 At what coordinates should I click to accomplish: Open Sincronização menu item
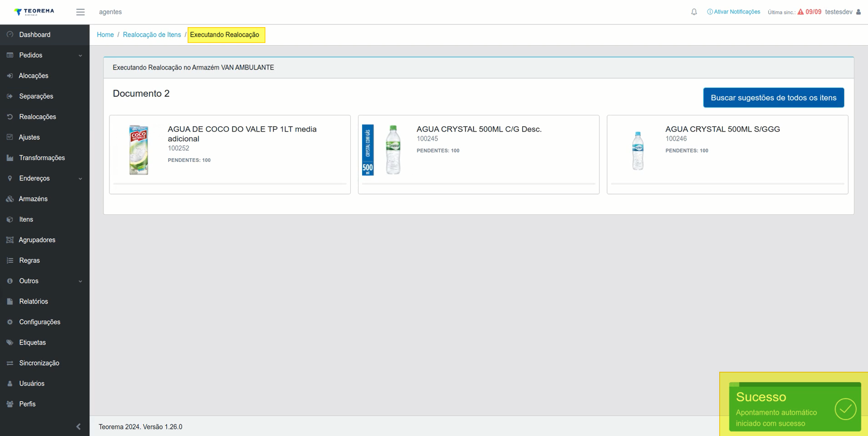click(x=45, y=363)
